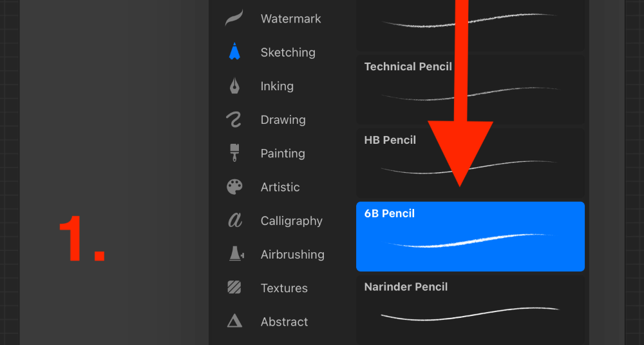Click the Calligraphy letter icon
644x345 pixels.
(x=235, y=221)
